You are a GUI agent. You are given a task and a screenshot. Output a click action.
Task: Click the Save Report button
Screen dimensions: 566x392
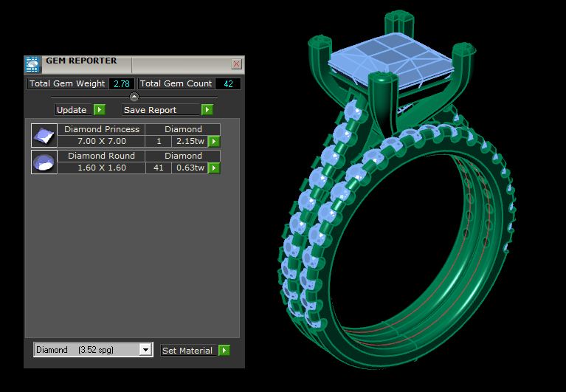click(x=160, y=110)
